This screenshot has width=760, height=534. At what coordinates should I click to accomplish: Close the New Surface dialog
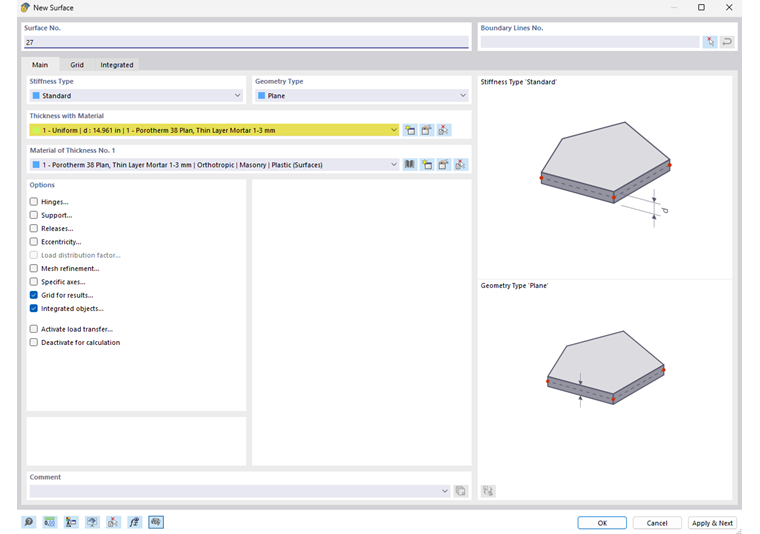(x=729, y=7)
